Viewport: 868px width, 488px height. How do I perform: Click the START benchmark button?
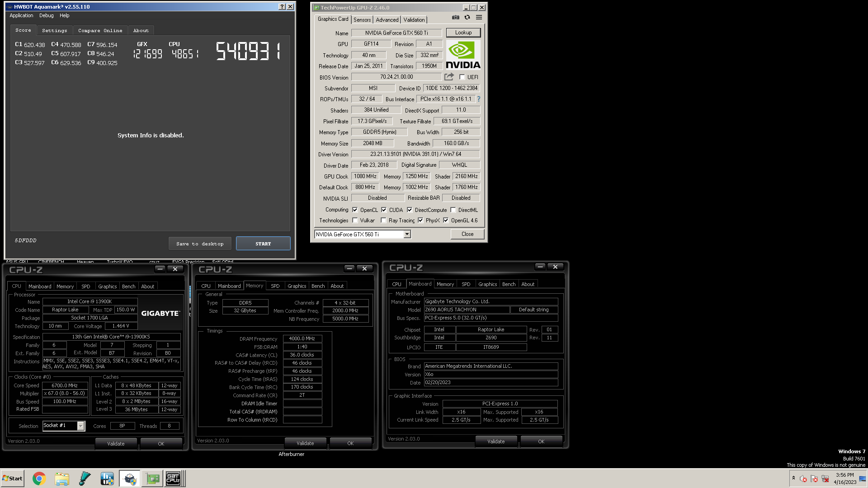(263, 244)
